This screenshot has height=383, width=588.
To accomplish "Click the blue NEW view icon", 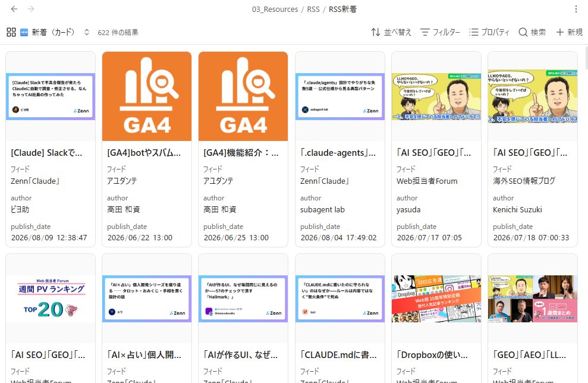I will point(24,32).
